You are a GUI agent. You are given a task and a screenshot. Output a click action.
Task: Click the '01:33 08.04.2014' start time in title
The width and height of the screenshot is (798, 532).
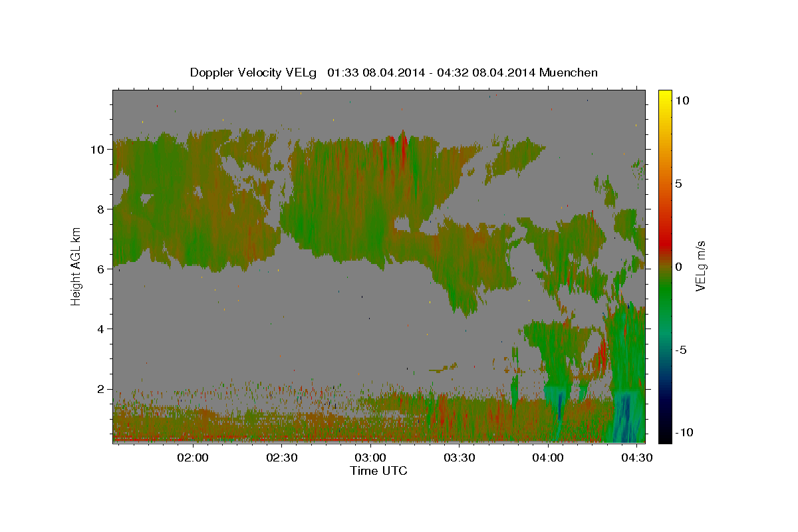click(377, 72)
